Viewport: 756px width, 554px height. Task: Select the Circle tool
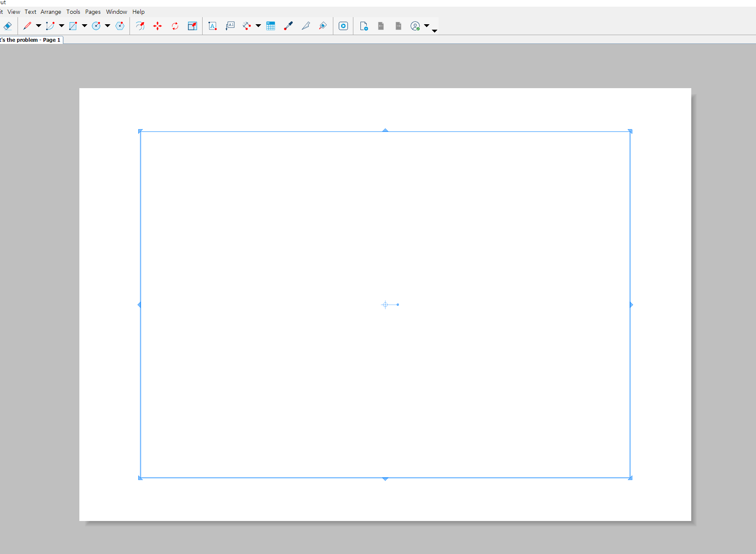pos(96,26)
